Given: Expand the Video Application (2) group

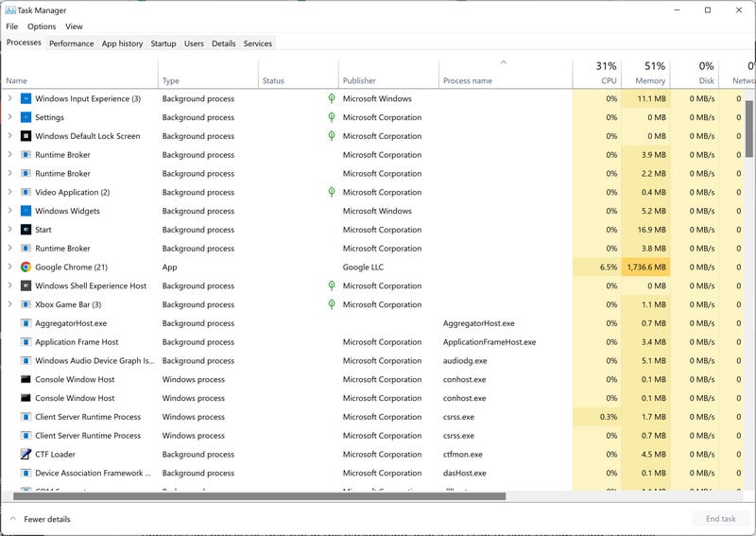Looking at the screenshot, I should 10,192.
